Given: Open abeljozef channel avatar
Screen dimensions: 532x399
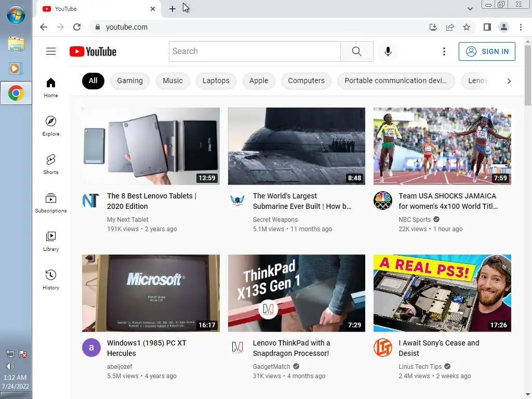Looking at the screenshot, I should click(x=91, y=348).
